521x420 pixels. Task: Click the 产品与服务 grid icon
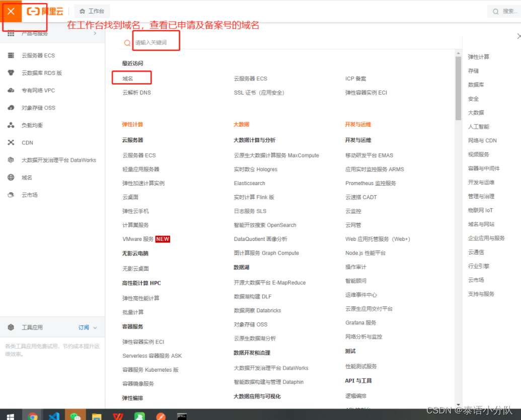pos(11,34)
